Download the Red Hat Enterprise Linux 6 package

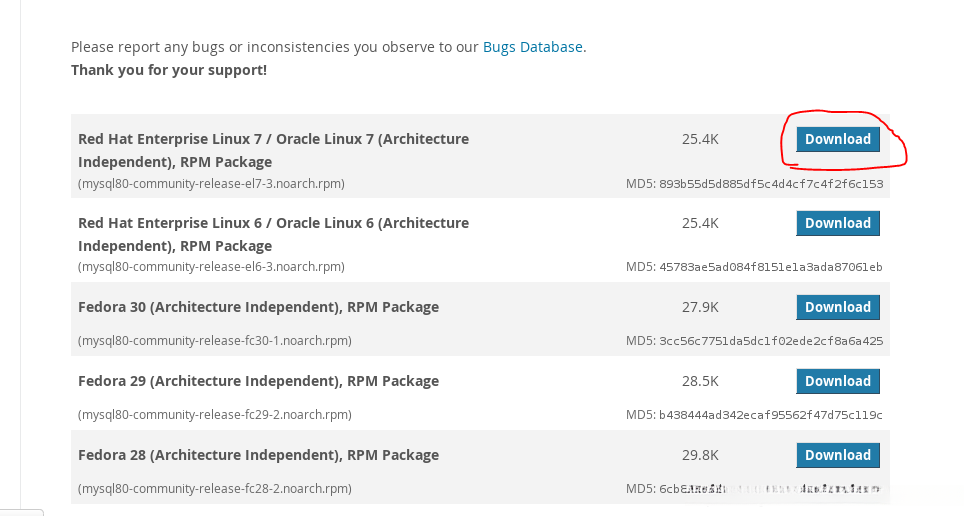[837, 223]
